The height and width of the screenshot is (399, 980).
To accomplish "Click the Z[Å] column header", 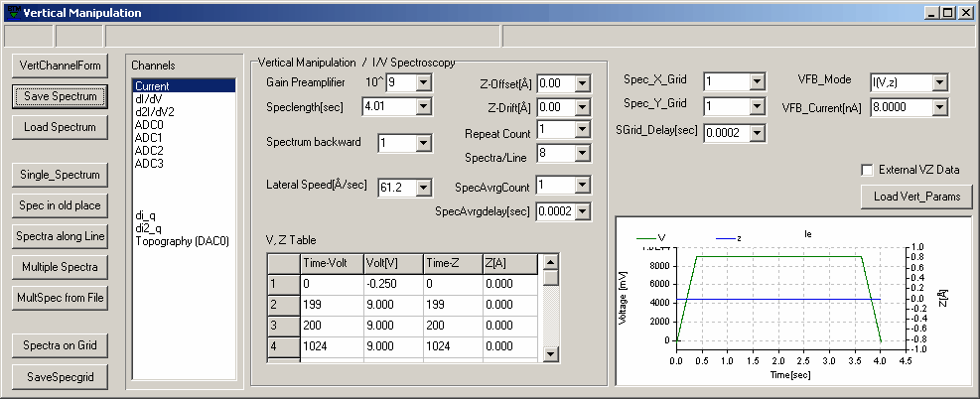I will (509, 263).
